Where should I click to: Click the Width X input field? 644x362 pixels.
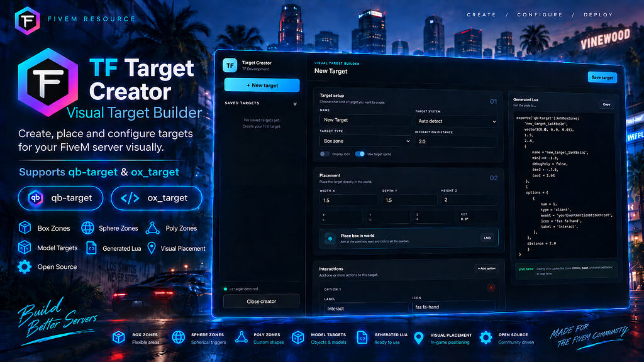[x=348, y=200]
